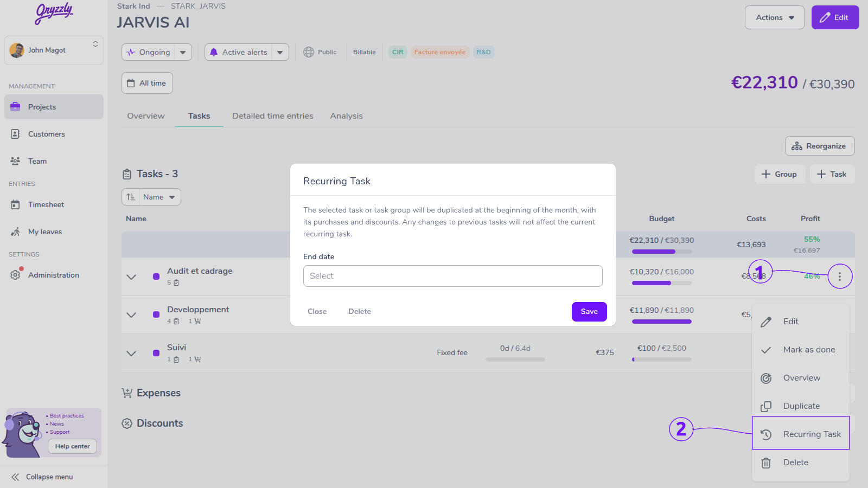Expand the Ongoing status dropdown arrow
This screenshot has width=868, height=488.
(x=183, y=52)
